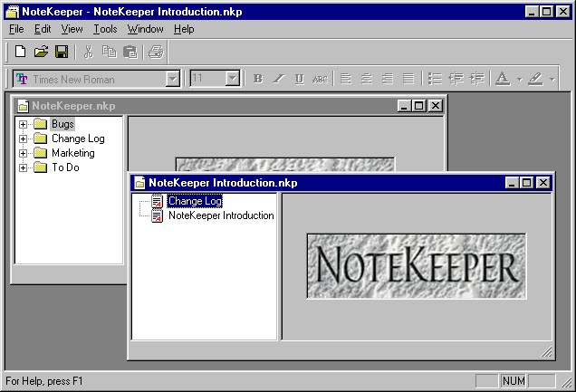576x392 pixels.
Task: Open the Tools menu
Action: [x=105, y=29]
